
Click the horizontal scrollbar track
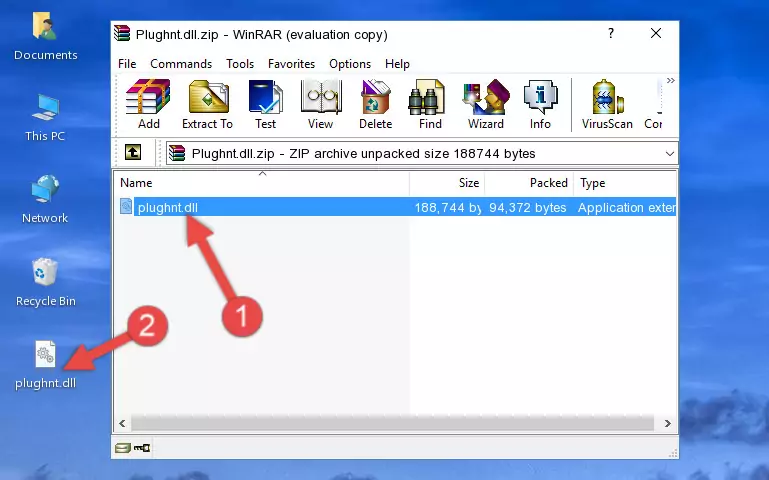[x=392, y=423]
